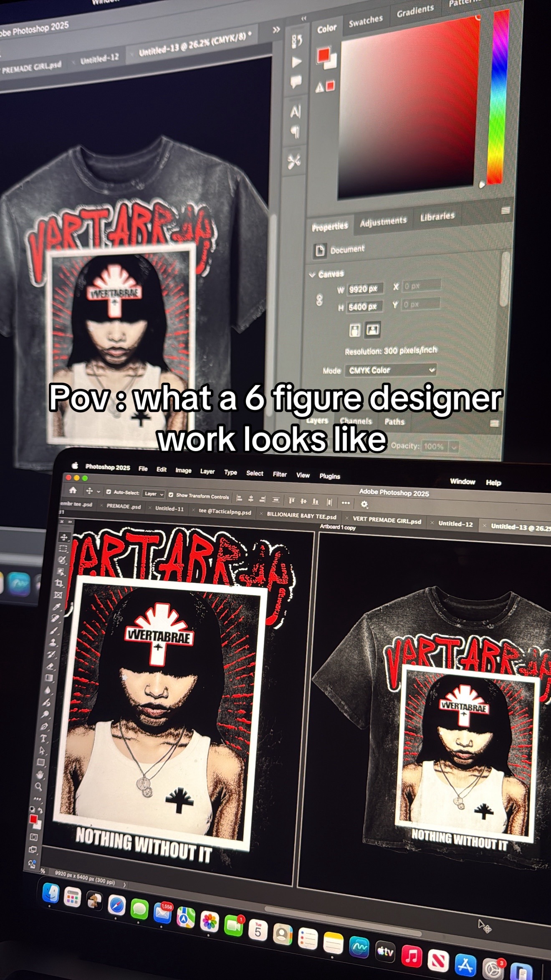Open the Actions panel play icon on the monitor
551x980 pixels.
pos(296,62)
